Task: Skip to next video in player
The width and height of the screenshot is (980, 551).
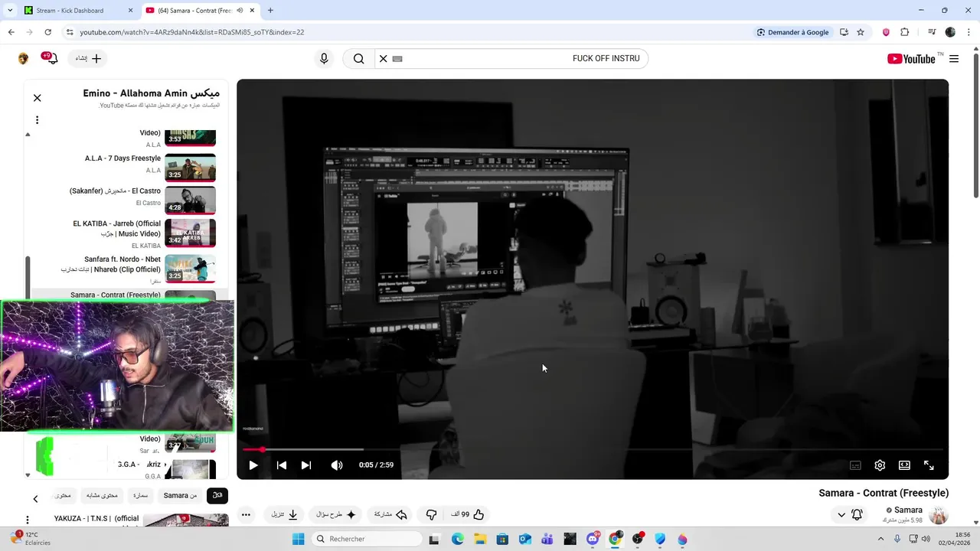Action: coord(306,465)
